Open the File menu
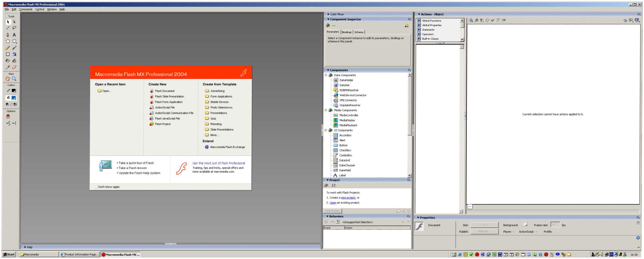 coord(7,9)
